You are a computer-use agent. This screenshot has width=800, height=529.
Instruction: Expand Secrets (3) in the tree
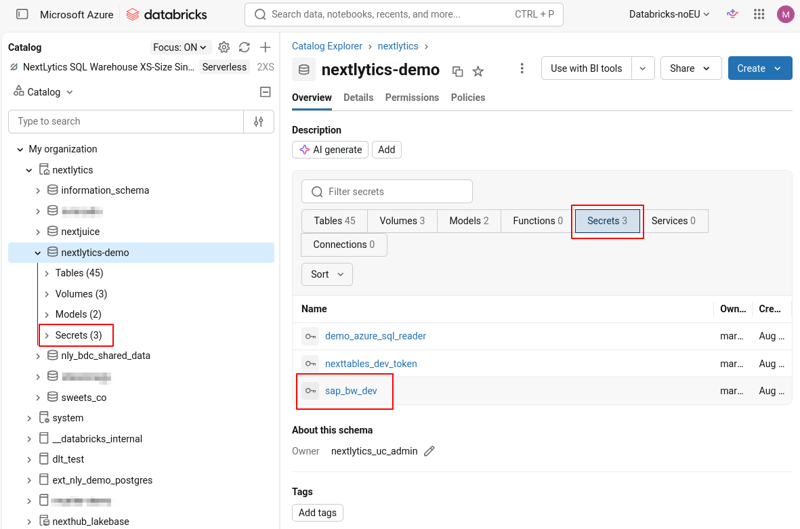pos(46,336)
